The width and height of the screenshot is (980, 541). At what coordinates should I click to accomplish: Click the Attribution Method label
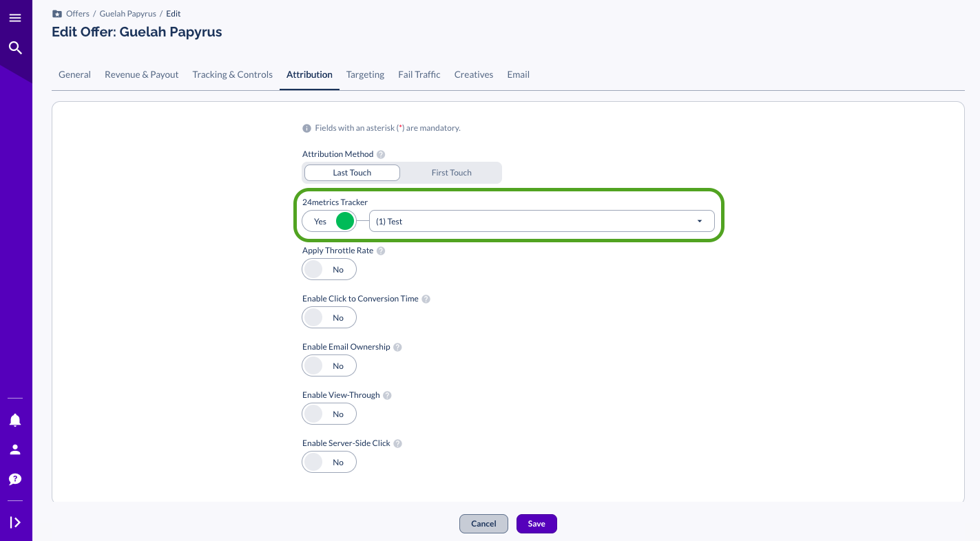[x=338, y=154]
